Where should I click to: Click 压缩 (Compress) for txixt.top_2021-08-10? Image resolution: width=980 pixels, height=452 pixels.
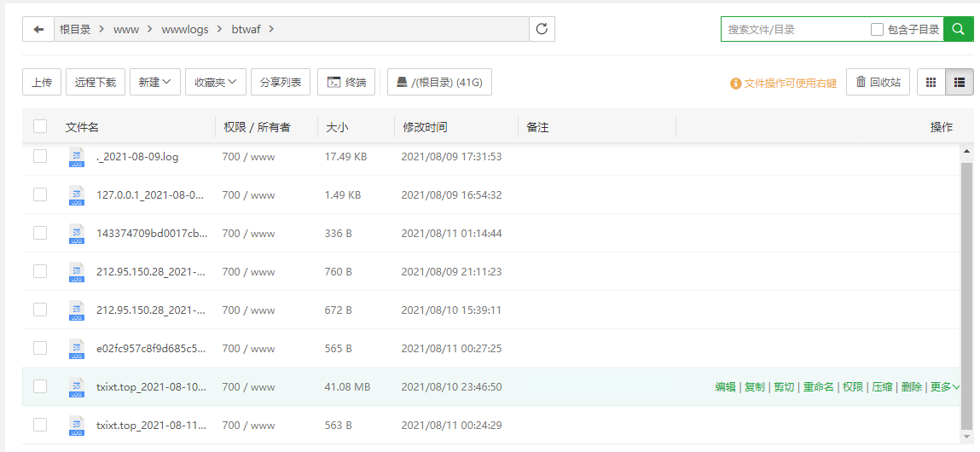882,387
